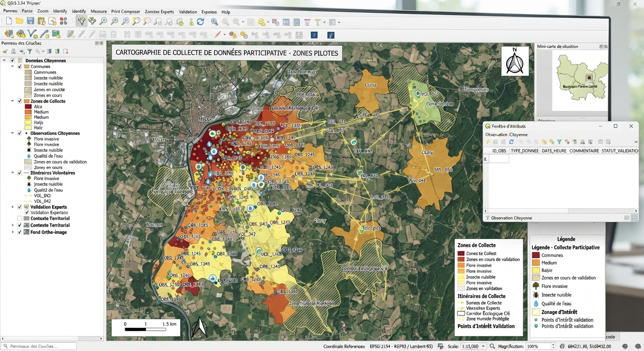644x351 pixels.
Task: Enable the unchecked Contexte Territorial layer
Action: point(20,218)
